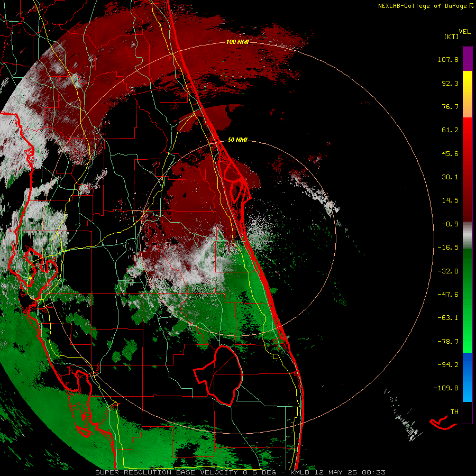The height and width of the screenshot is (476, 476).
Task: Click the Cape Canaveral outline on the map
Action: tap(236, 181)
